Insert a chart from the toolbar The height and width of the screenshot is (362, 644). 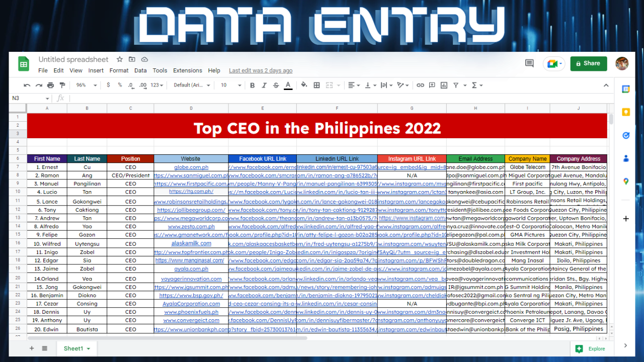(444, 85)
